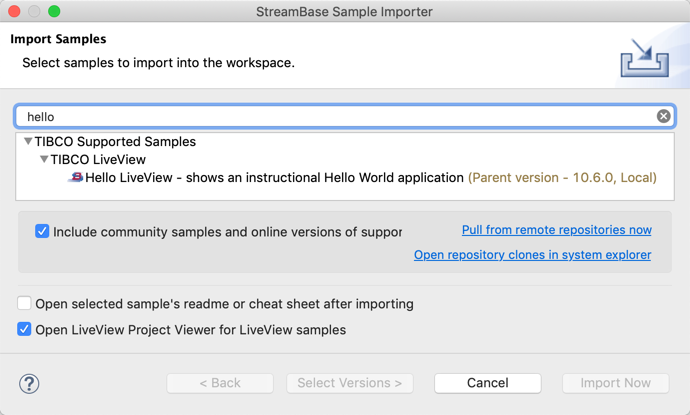Image resolution: width=690 pixels, height=415 pixels.
Task: Select the Hello LiveView sample entry
Action: pyautogui.click(x=274, y=178)
